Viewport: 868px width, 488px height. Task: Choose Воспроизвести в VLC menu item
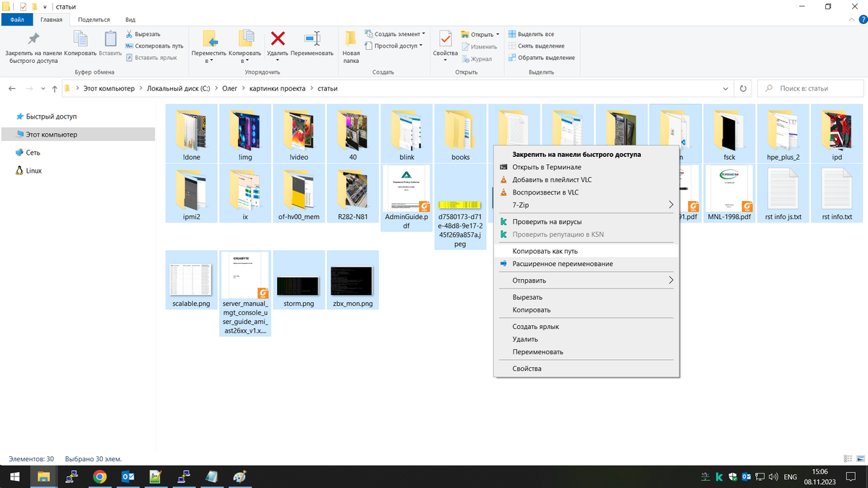587,192
